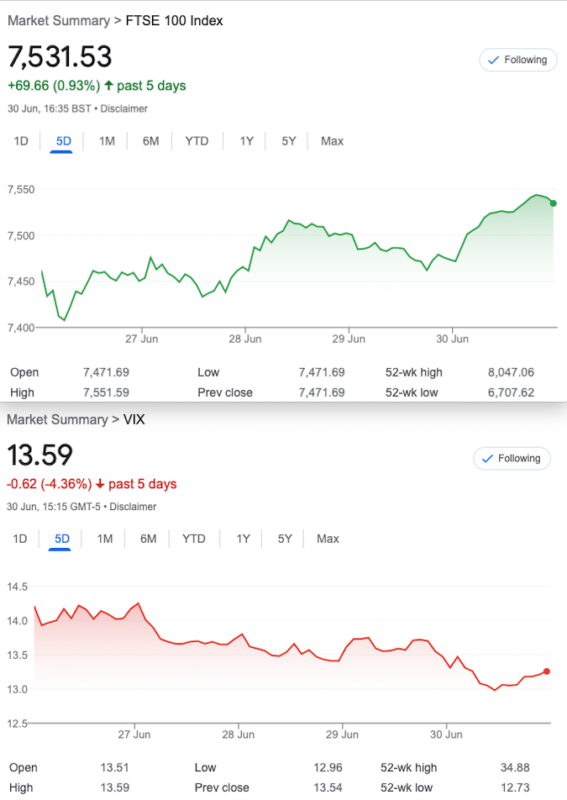The height and width of the screenshot is (800, 567).
Task: Select Max tab on VIX chart
Action: pyautogui.click(x=328, y=539)
